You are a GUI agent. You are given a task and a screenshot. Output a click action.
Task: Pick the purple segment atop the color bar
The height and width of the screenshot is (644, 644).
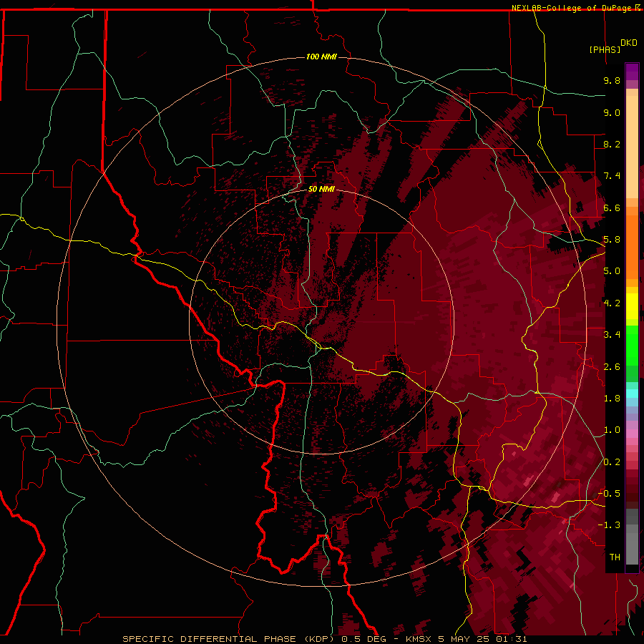coord(632,72)
